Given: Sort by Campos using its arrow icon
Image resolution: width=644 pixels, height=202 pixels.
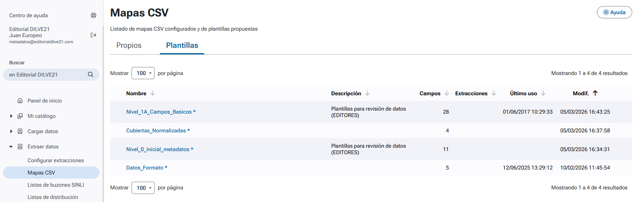Looking at the screenshot, I should pyautogui.click(x=447, y=93).
